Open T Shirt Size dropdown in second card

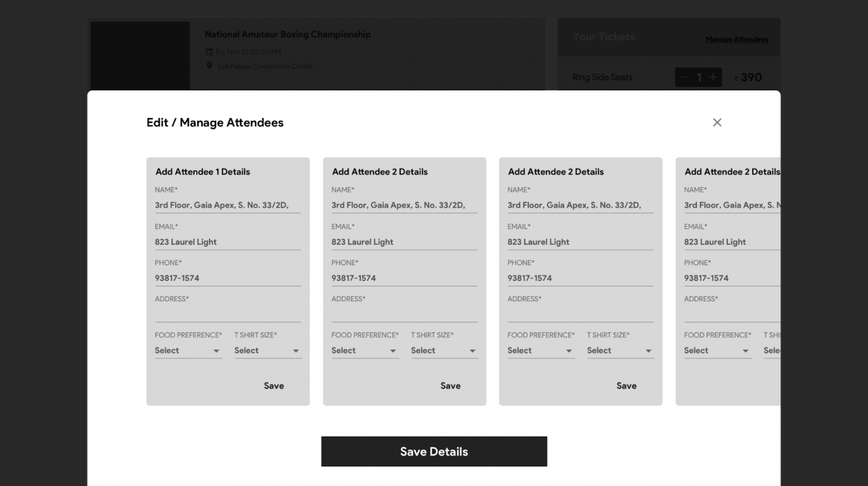click(443, 351)
